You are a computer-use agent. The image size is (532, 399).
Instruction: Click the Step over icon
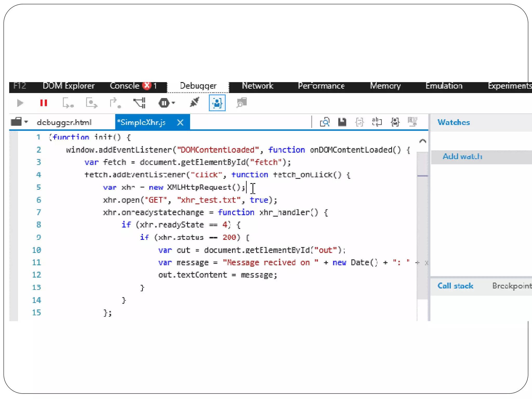91,103
